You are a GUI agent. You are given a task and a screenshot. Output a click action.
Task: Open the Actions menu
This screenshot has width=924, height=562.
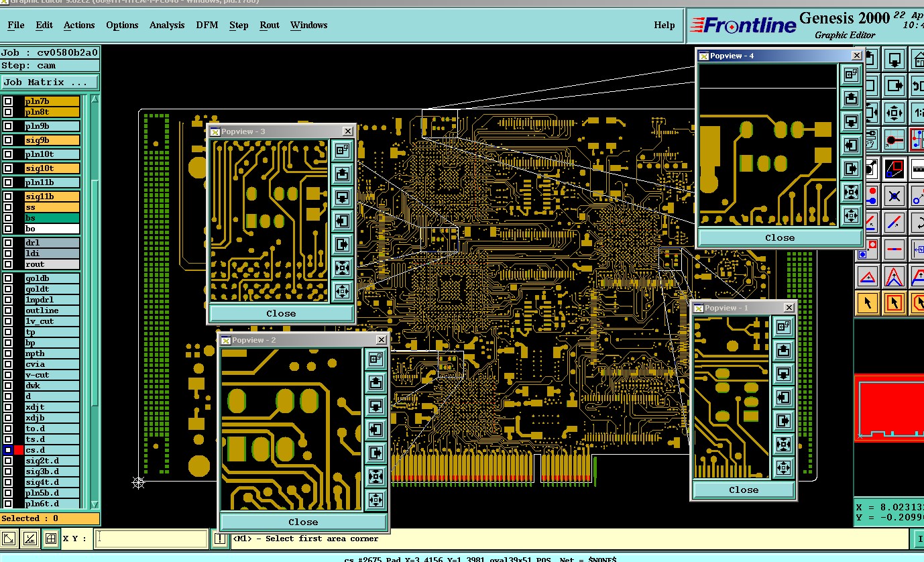[79, 25]
